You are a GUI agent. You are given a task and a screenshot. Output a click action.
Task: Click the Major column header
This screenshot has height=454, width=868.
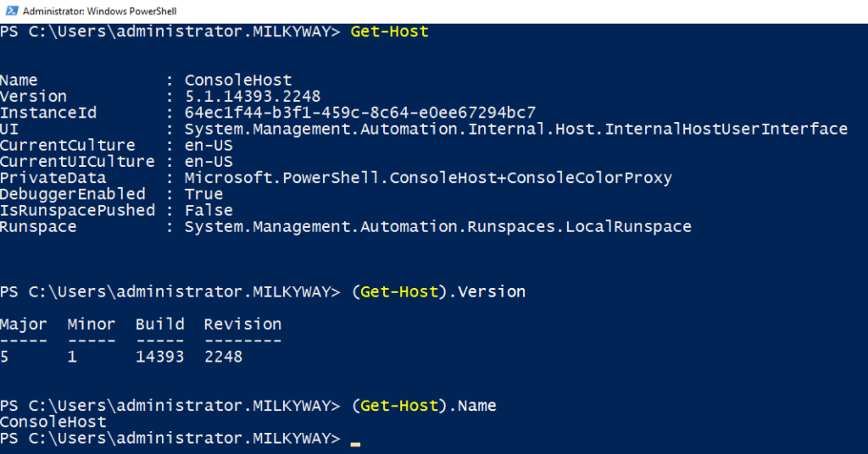coord(24,324)
